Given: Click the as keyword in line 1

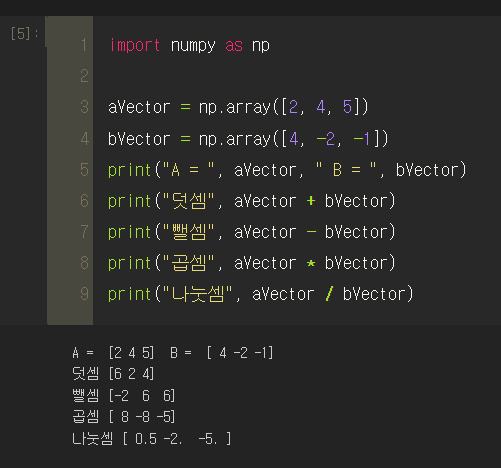Looking at the screenshot, I should click(234, 45).
